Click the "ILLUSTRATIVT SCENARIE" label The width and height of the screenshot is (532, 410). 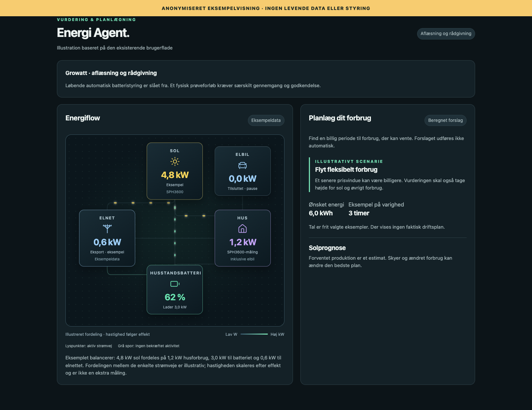point(349,161)
